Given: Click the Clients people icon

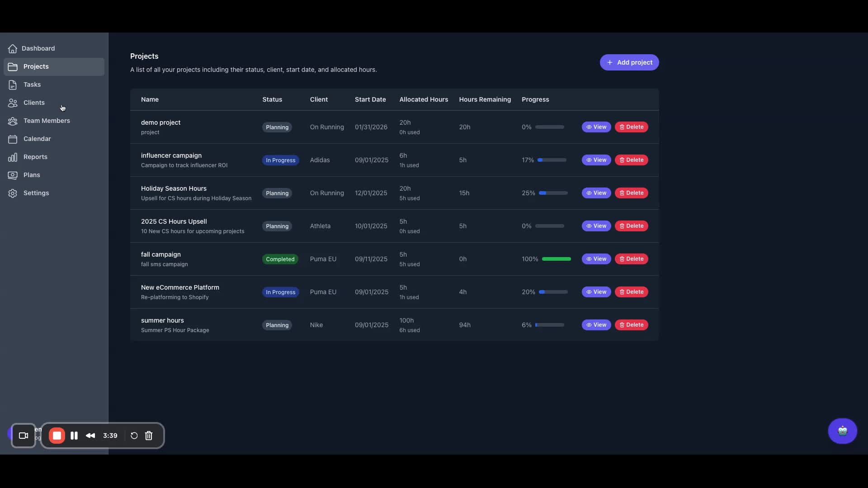Looking at the screenshot, I should click(x=13, y=103).
